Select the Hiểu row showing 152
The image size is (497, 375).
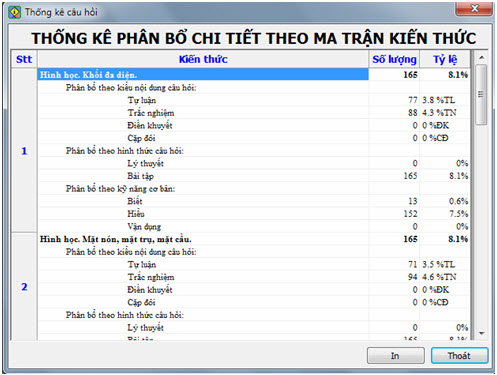coord(254,214)
